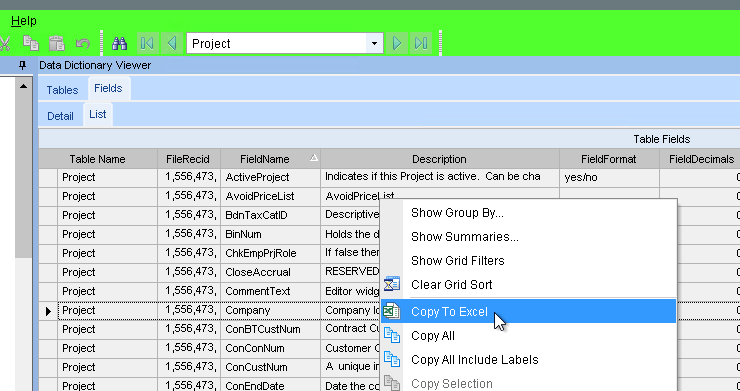Screen dimensions: 740x391
Task: Select the ActiveProject field name cell
Action: tap(270, 178)
